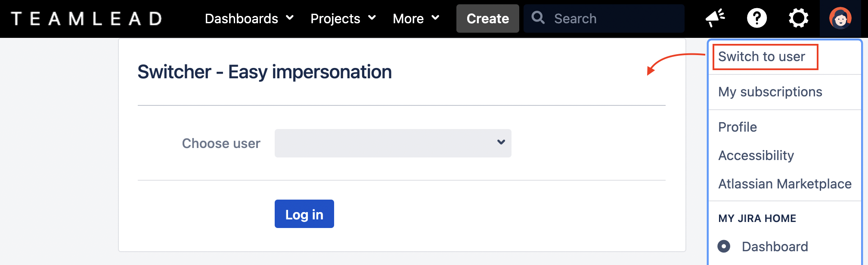Screen dimensions: 868x265
Task: Expand the Projects menu
Action: click(x=343, y=18)
